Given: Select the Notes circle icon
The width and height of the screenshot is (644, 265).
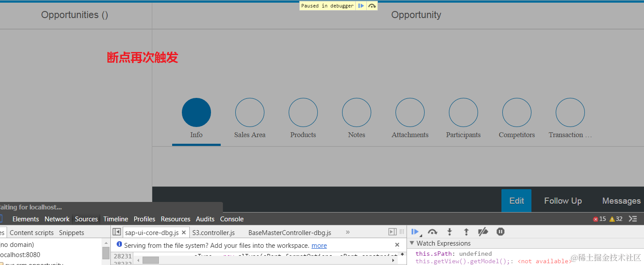Looking at the screenshot, I should pos(357,112).
